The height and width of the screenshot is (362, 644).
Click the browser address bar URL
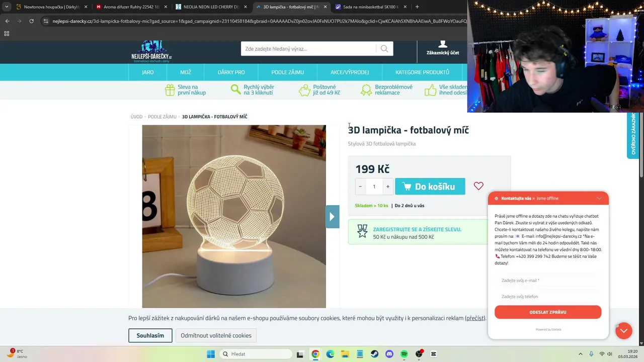tap(259, 21)
